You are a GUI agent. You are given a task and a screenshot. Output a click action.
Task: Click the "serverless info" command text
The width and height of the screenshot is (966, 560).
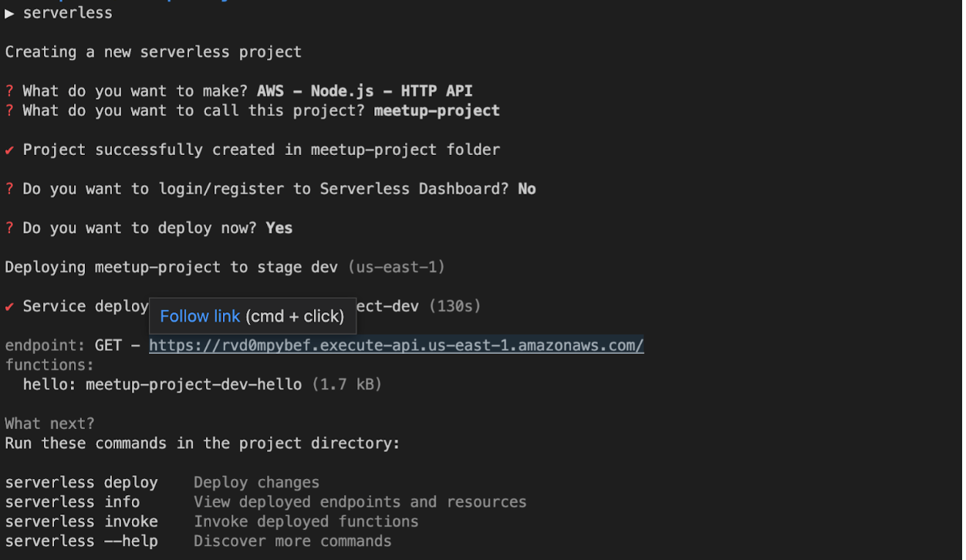[72, 502]
